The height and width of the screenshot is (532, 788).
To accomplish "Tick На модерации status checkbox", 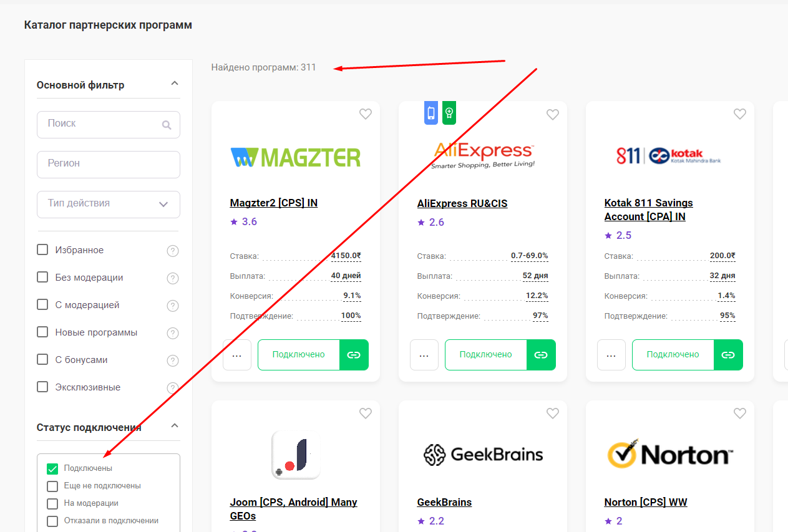I will pos(52,503).
